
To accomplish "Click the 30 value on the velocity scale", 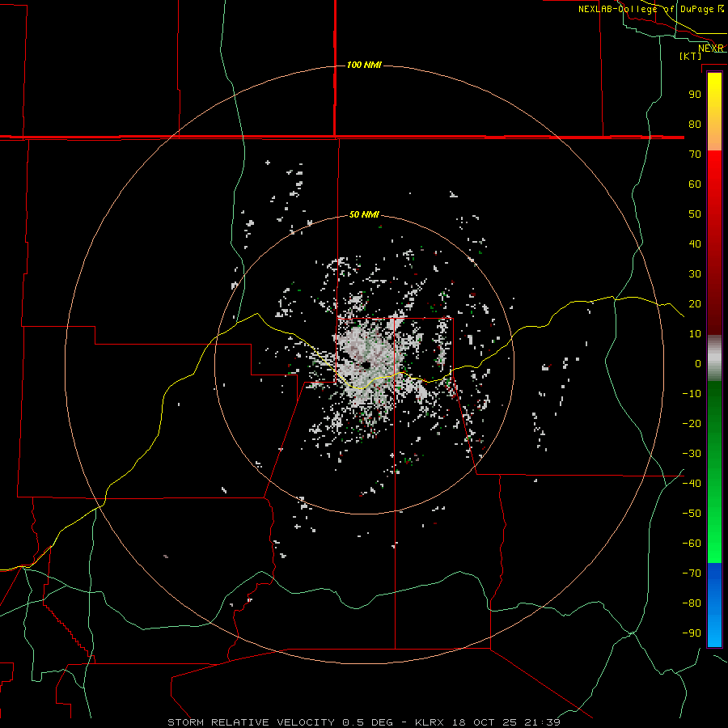I will pos(695,274).
